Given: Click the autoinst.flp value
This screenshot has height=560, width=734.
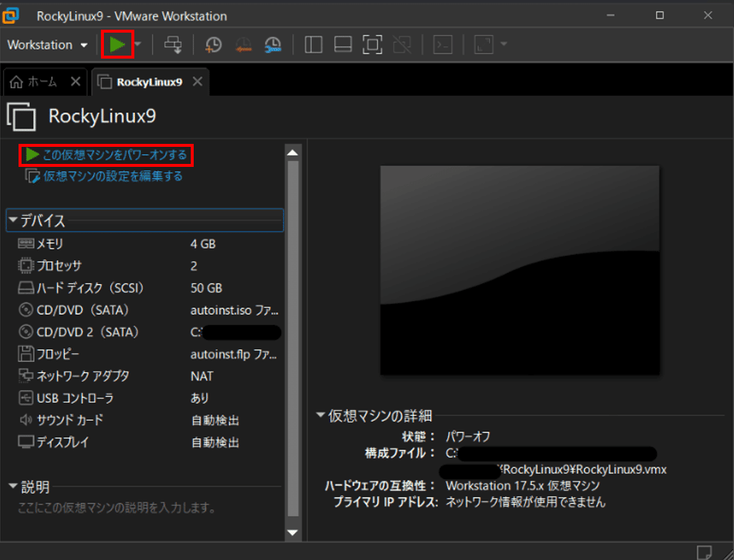Looking at the screenshot, I should tap(234, 355).
